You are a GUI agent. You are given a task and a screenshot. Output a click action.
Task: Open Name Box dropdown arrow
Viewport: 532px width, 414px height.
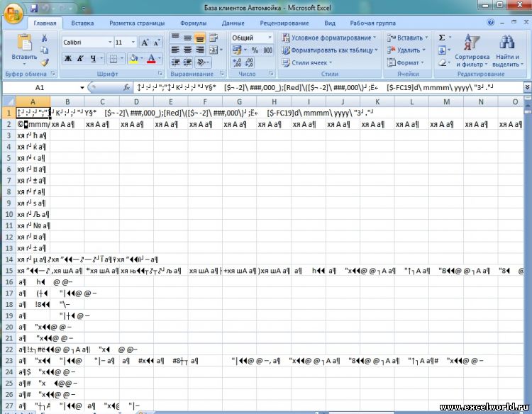point(82,87)
